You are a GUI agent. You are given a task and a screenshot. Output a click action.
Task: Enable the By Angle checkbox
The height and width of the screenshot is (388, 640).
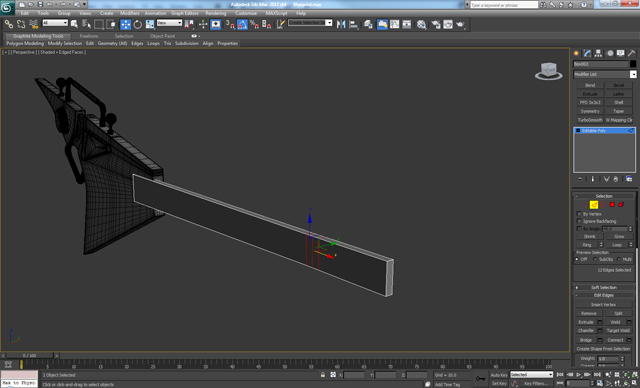[579, 229]
